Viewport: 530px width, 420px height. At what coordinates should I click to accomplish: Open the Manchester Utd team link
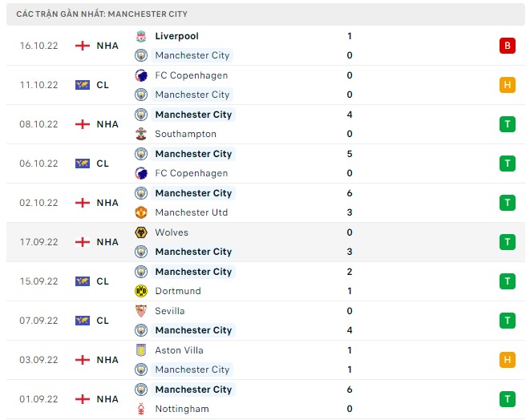point(192,212)
